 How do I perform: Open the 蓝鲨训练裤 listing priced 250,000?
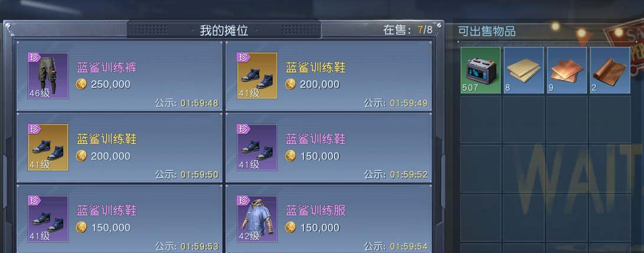119,76
